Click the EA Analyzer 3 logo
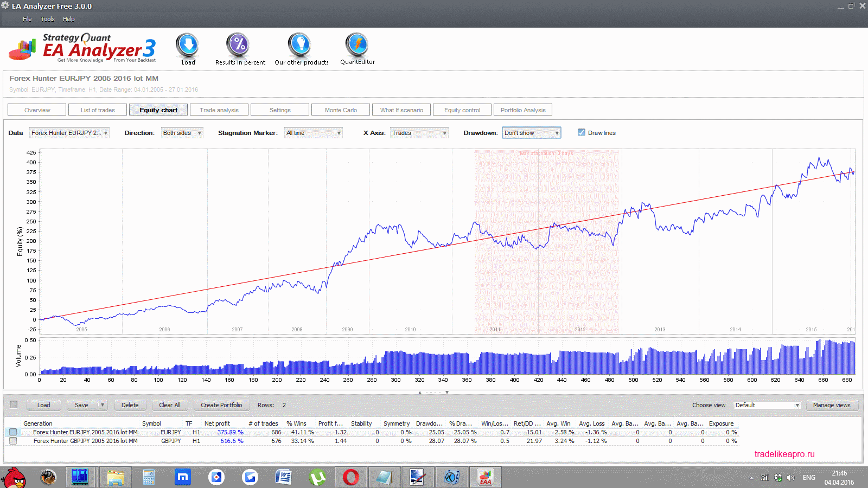The width and height of the screenshot is (868, 488). (82, 48)
